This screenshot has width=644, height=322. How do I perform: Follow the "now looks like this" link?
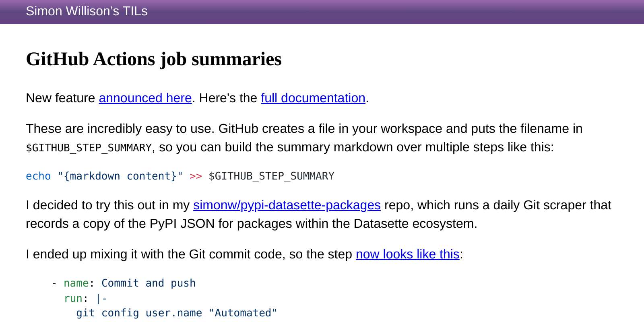[407, 254]
